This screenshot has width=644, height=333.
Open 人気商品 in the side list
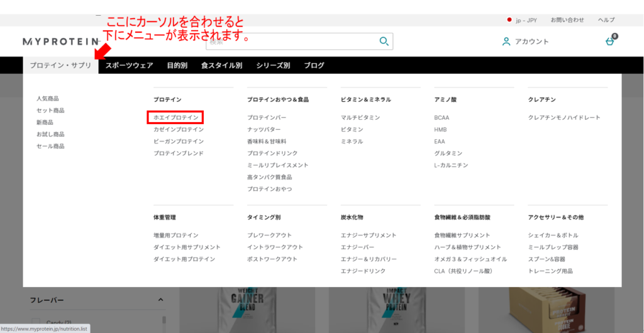(48, 99)
